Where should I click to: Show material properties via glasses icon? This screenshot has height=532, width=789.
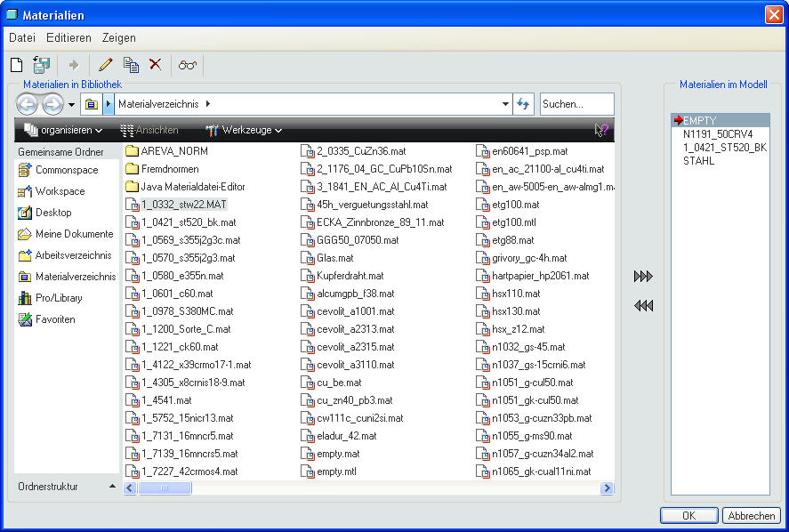tap(187, 65)
